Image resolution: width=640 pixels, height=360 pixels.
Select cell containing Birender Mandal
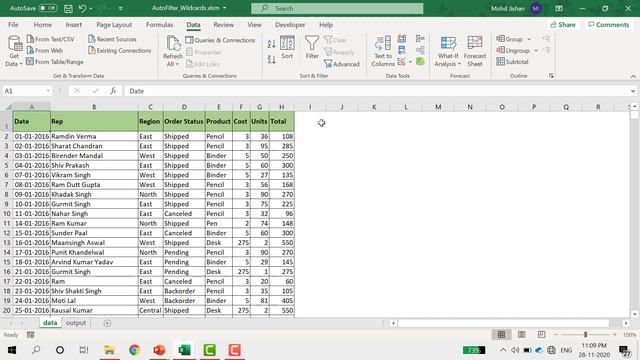(94, 156)
